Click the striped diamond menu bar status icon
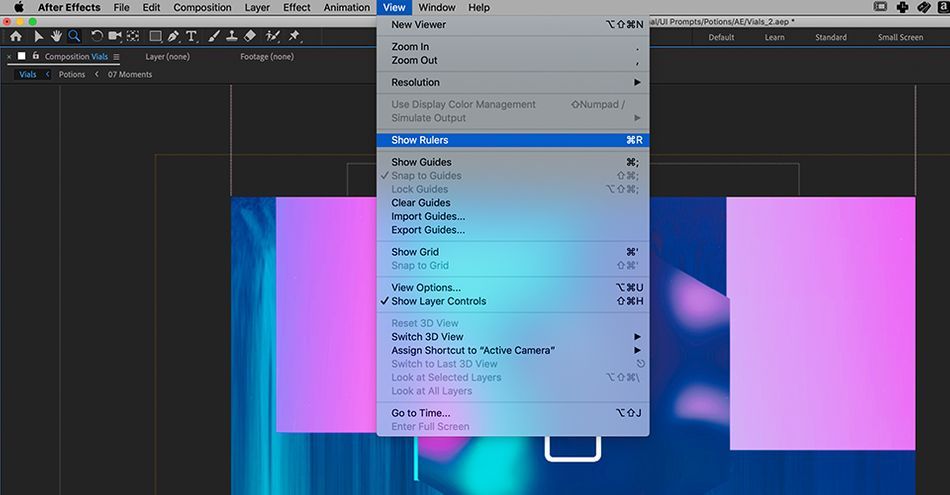The width and height of the screenshot is (950, 495). coord(924,7)
